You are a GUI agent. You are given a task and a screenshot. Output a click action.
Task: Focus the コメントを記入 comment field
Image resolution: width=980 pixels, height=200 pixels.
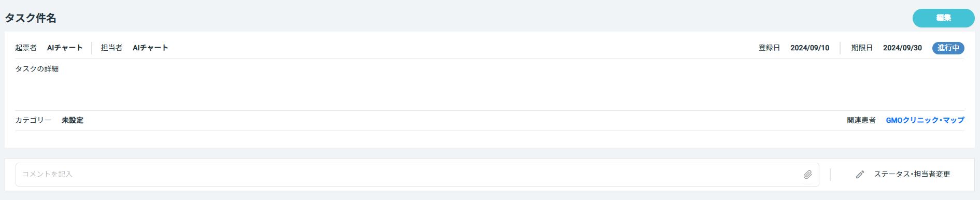[417, 175]
